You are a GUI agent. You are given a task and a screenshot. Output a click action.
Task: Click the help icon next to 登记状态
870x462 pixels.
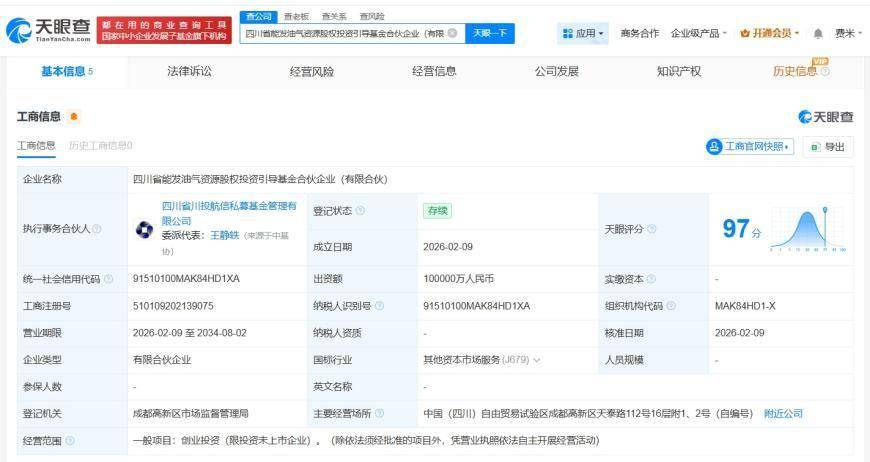click(360, 211)
